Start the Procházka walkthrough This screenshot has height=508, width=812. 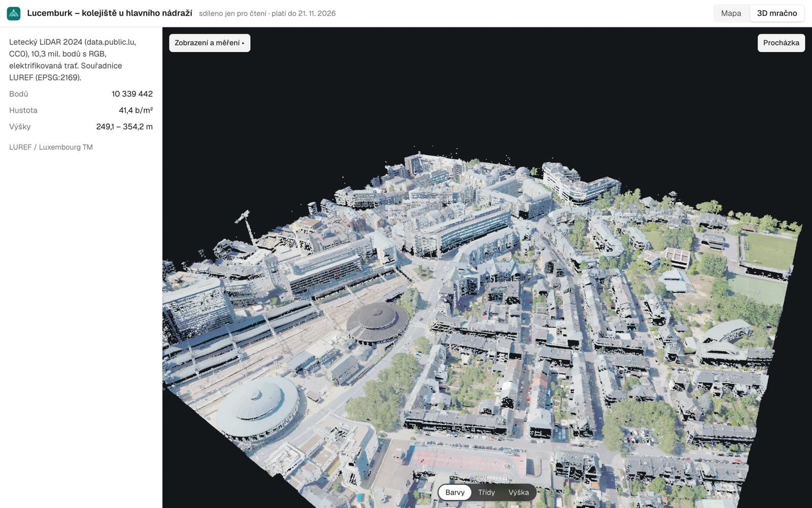point(781,43)
